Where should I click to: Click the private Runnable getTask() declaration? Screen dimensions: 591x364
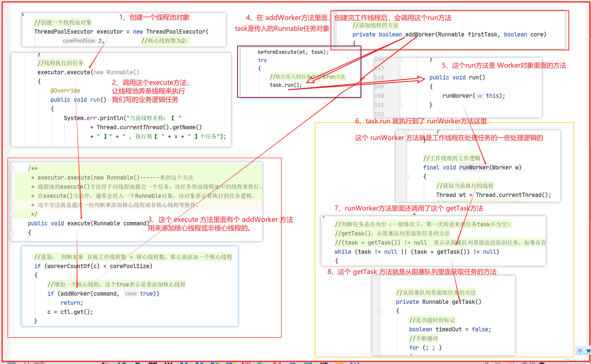click(439, 302)
